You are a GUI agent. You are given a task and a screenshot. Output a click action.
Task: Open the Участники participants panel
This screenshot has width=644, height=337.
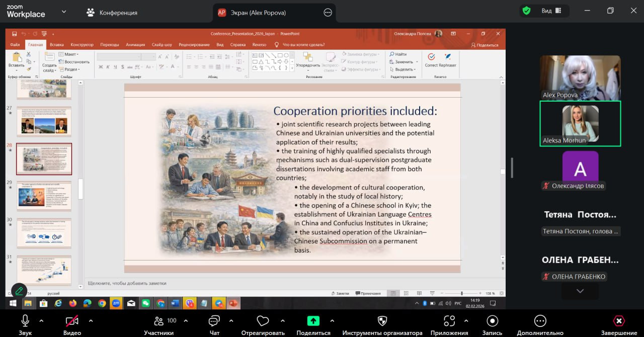[159, 321]
